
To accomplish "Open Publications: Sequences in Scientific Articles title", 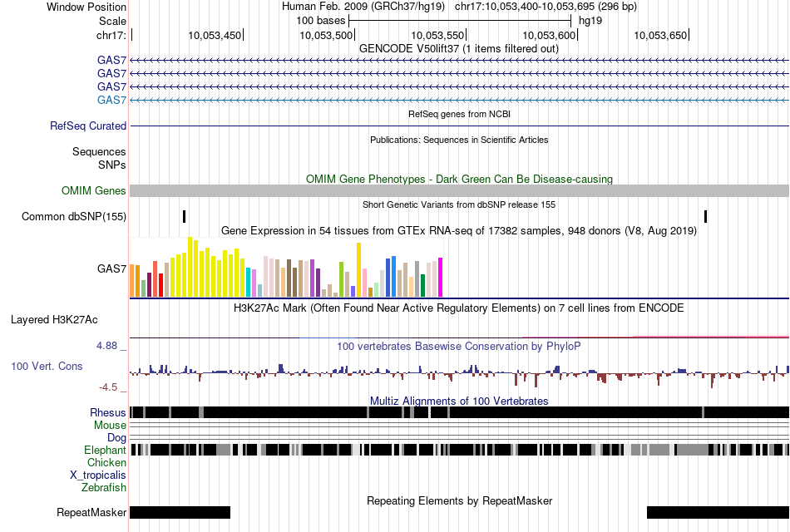I will coord(459,140).
